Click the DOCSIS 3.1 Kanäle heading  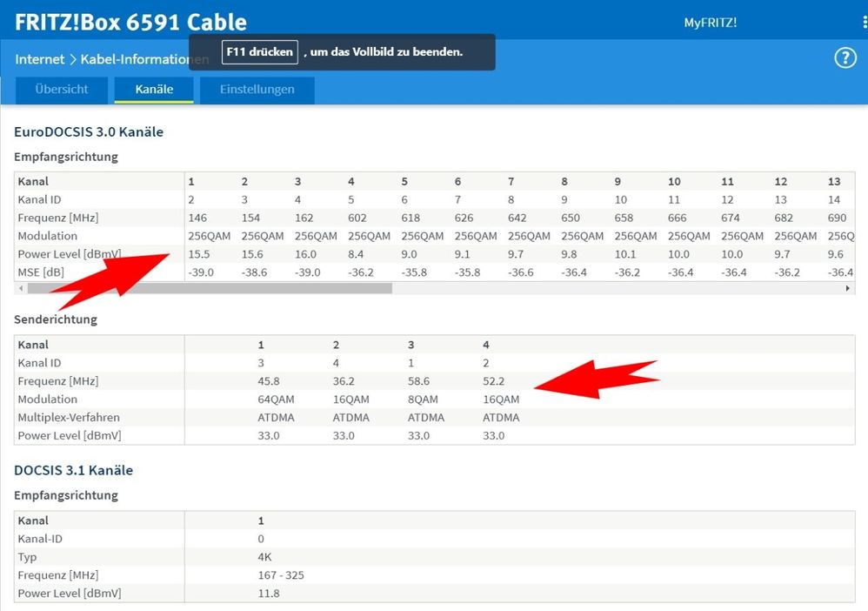(74, 470)
